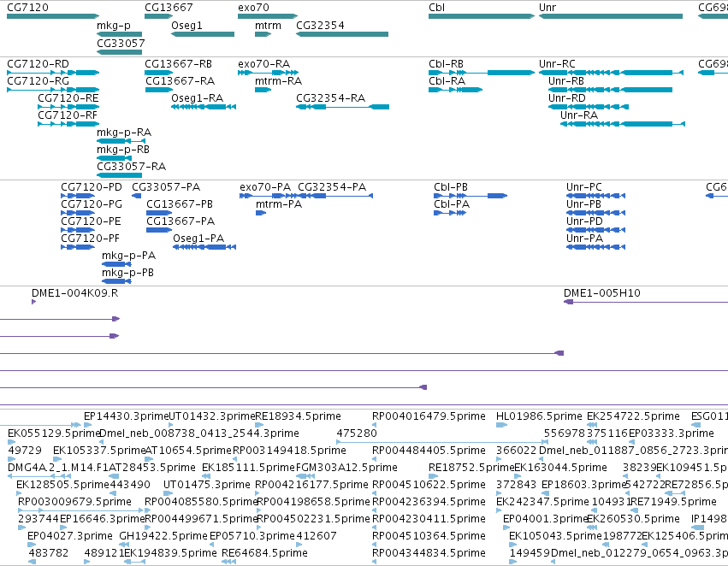Select transcript CG32354-RA
The image size is (728, 566).
(x=343, y=107)
